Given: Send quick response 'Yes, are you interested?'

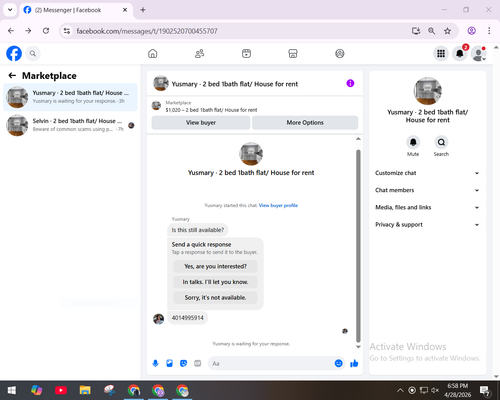Looking at the screenshot, I should 215,266.
